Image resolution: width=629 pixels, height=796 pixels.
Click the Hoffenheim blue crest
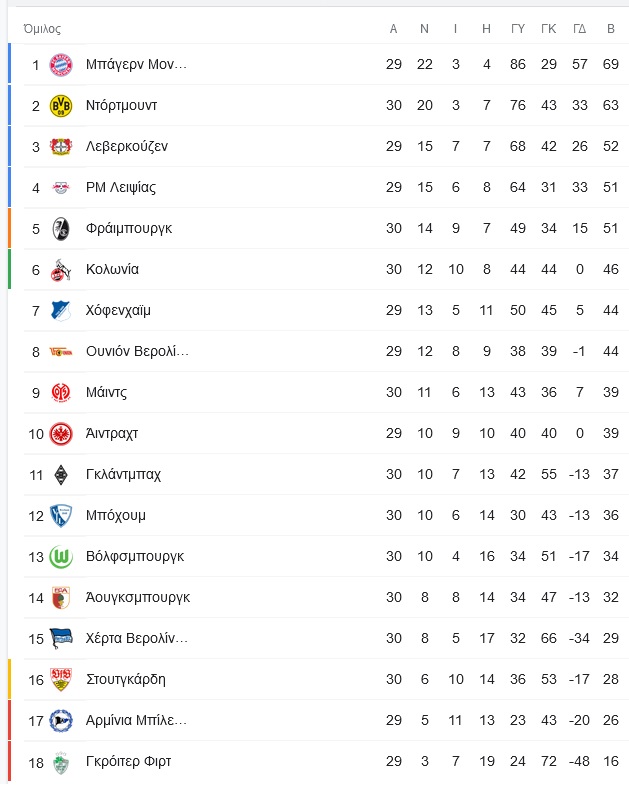(61, 311)
